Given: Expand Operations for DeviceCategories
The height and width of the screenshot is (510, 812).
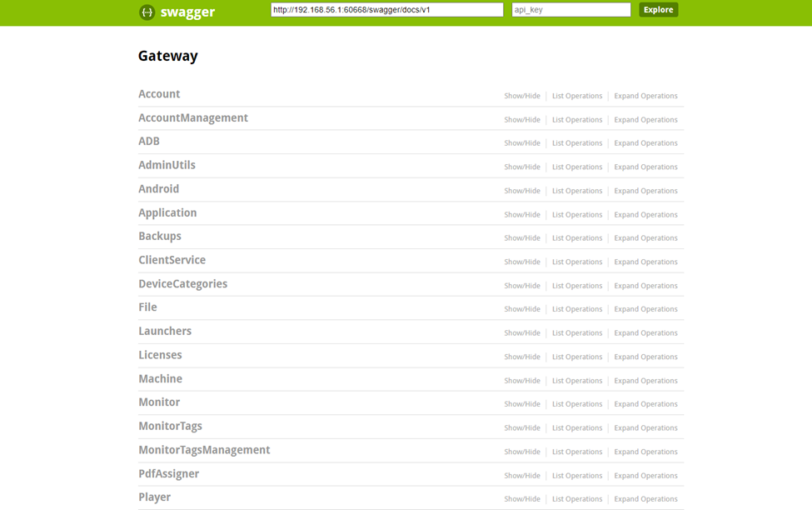Looking at the screenshot, I should pos(645,286).
